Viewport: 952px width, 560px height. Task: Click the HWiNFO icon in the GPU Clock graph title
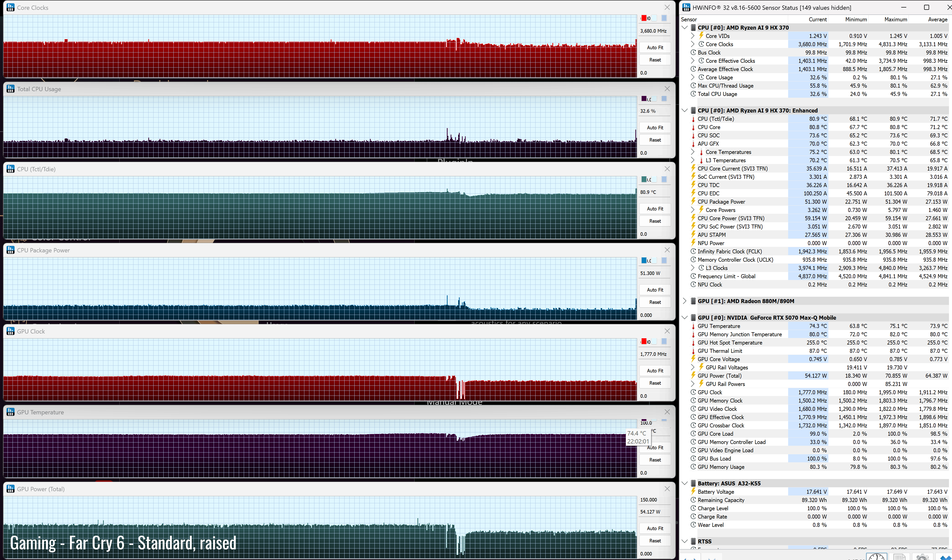click(11, 331)
